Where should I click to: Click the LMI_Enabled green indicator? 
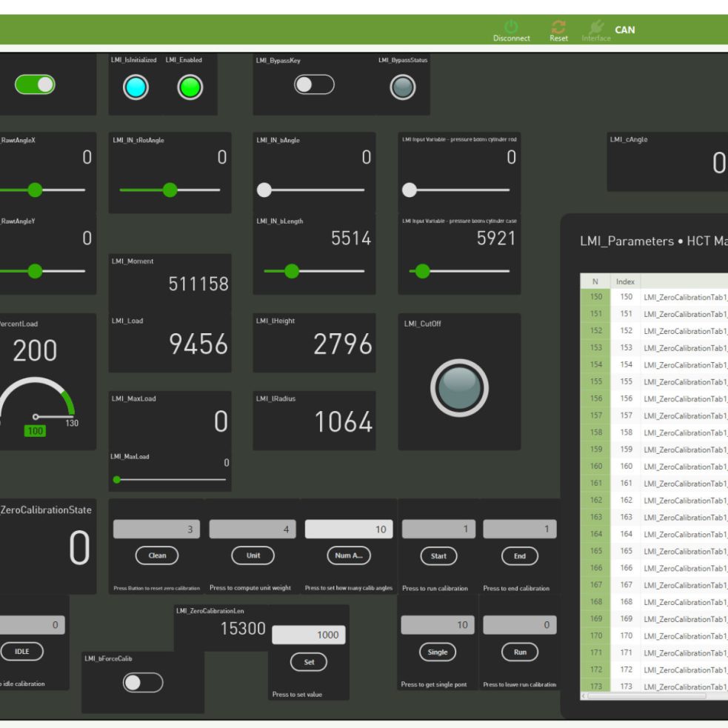coord(190,87)
